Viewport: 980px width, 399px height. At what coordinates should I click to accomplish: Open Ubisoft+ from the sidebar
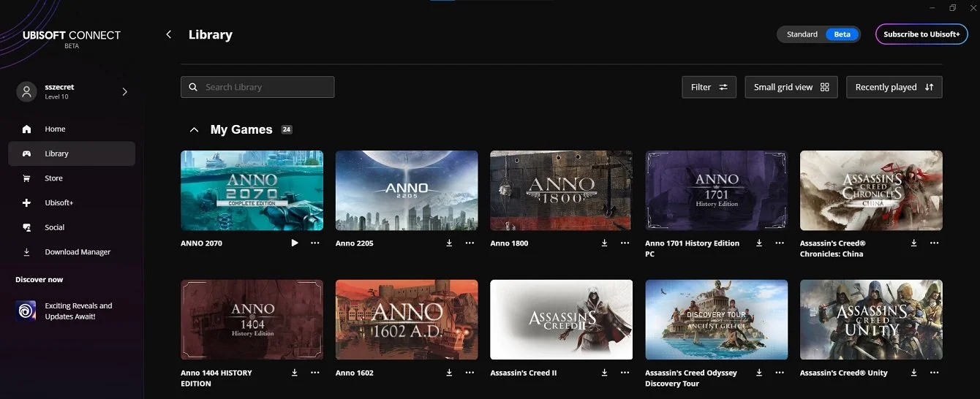point(72,202)
